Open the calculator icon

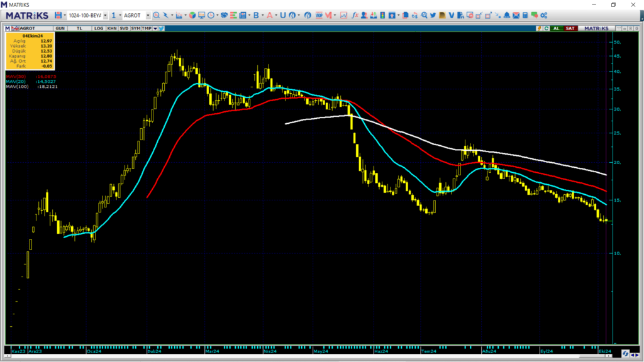coord(525,15)
